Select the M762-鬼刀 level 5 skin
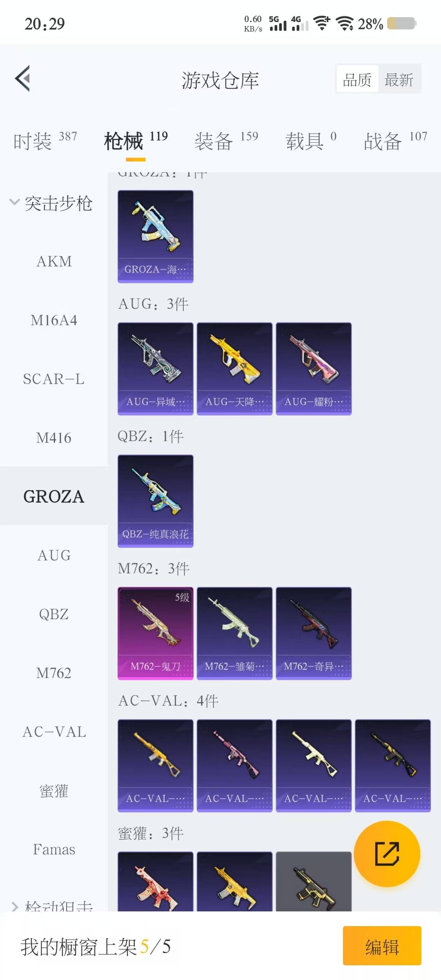The width and height of the screenshot is (441, 980). point(156,633)
